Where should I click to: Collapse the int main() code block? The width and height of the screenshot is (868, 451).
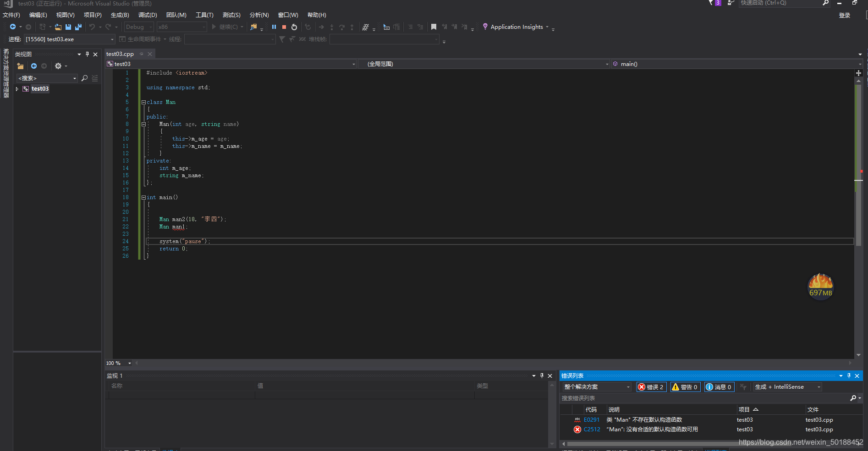click(x=143, y=198)
